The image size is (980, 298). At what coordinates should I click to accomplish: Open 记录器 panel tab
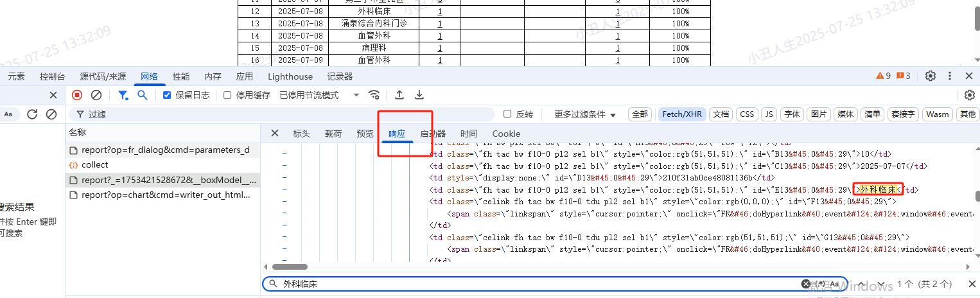340,76
